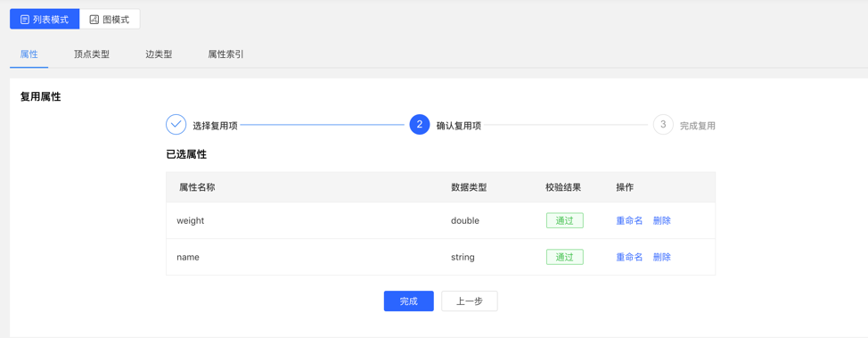Click the 完成复用 step label

point(698,126)
